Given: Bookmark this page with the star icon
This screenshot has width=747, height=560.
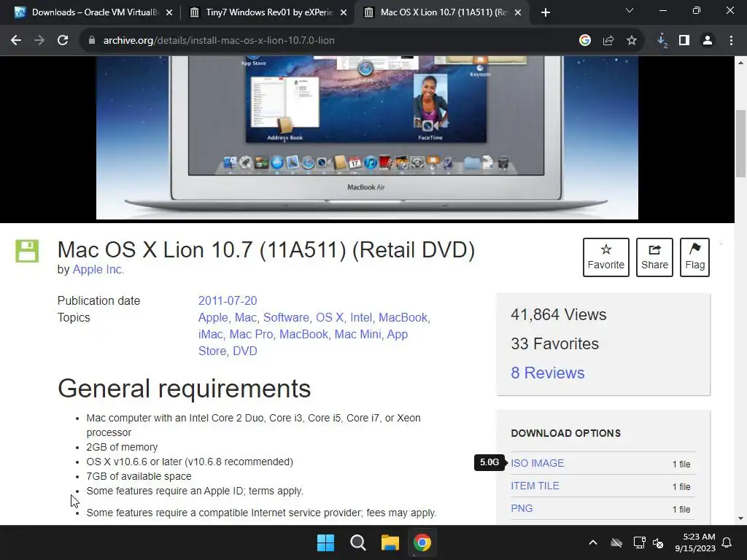Looking at the screenshot, I should coord(632,41).
